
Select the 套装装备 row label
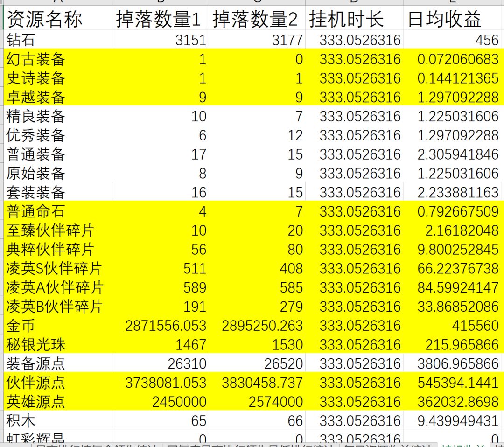click(x=58, y=192)
